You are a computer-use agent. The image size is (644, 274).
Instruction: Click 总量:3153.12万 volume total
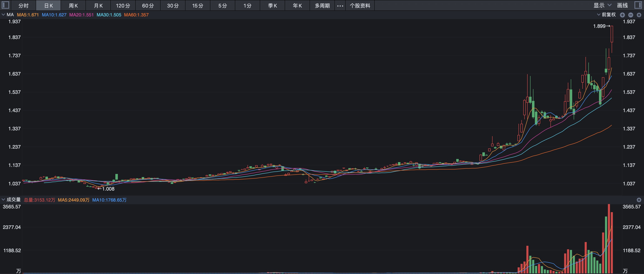(39, 200)
